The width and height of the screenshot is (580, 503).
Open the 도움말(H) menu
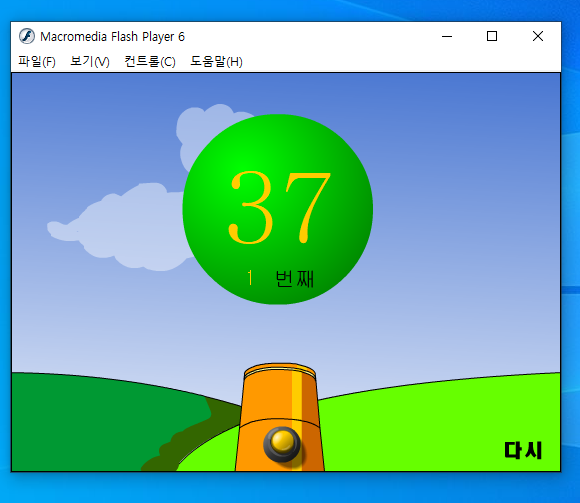(x=216, y=61)
